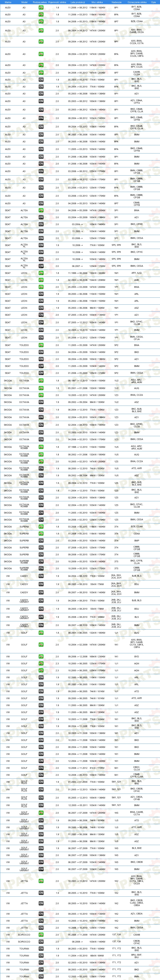
Task: Click the 81kW / 110KM power cell
Action: tap(97, 768)
